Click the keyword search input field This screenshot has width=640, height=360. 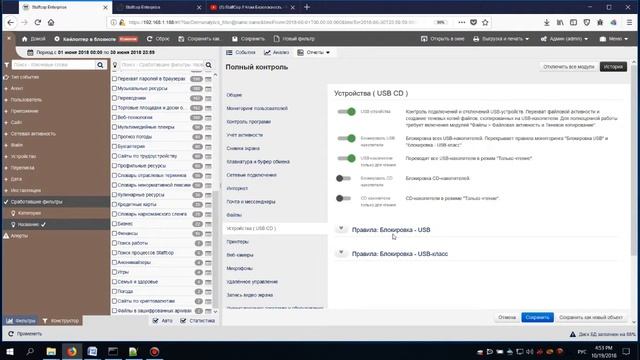[x=53, y=65]
